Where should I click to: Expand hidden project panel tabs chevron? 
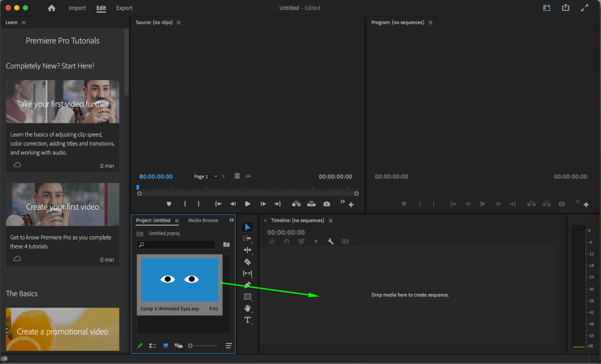click(232, 220)
